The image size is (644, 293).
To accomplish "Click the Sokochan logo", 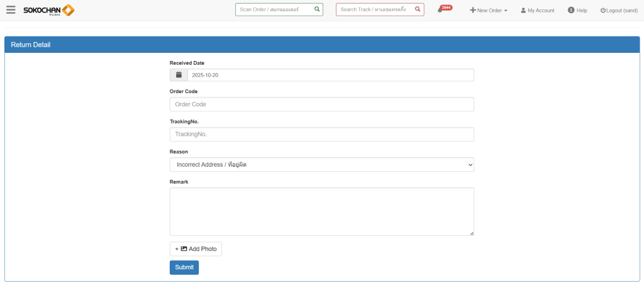I will 48,10.
